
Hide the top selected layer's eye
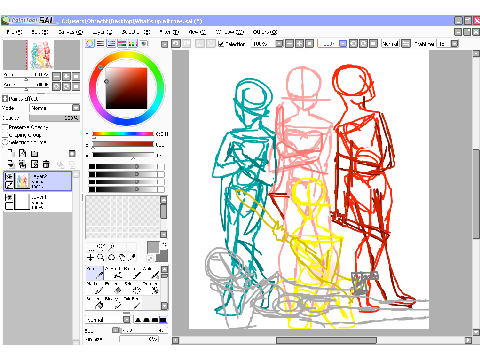click(9, 177)
